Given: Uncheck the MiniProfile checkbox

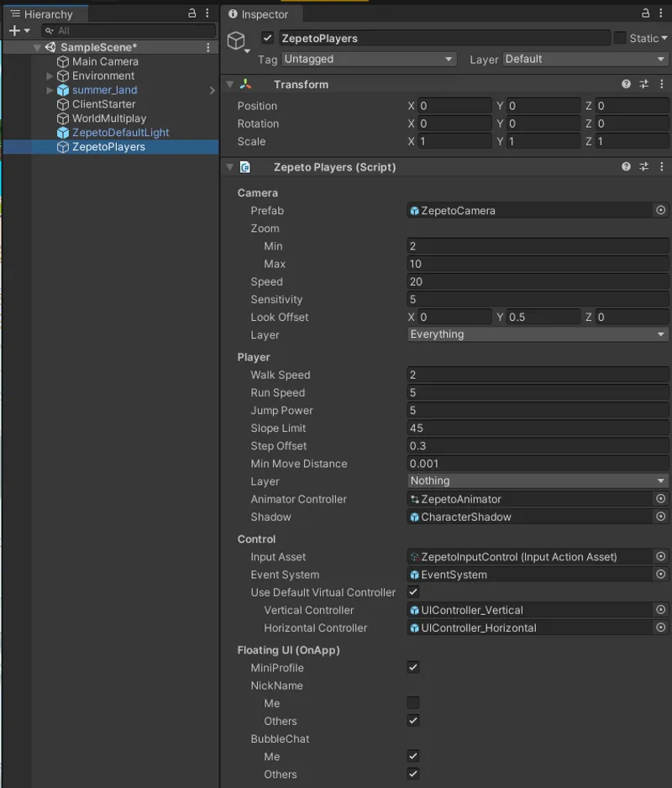Looking at the screenshot, I should 412,667.
